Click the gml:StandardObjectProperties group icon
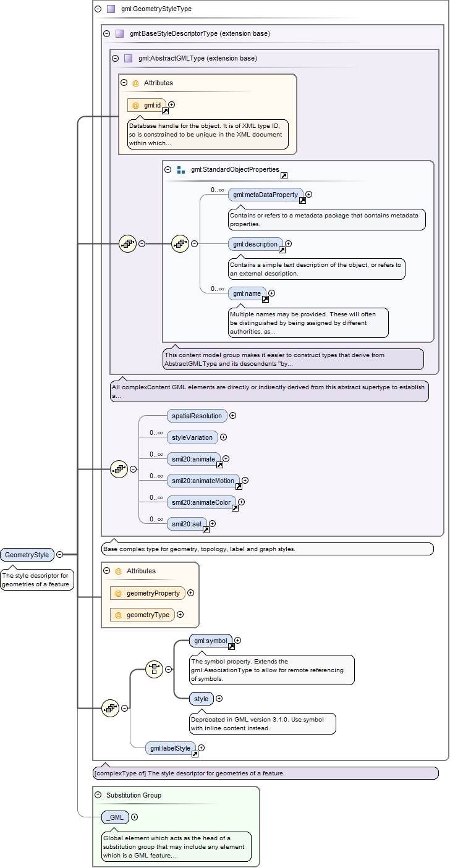 tap(180, 170)
